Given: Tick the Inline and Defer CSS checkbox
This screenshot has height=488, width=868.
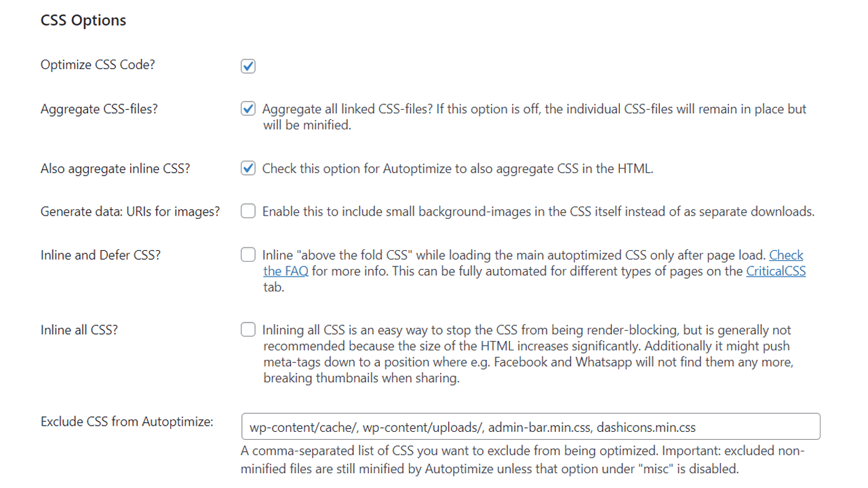Looking at the screenshot, I should pyautogui.click(x=248, y=256).
